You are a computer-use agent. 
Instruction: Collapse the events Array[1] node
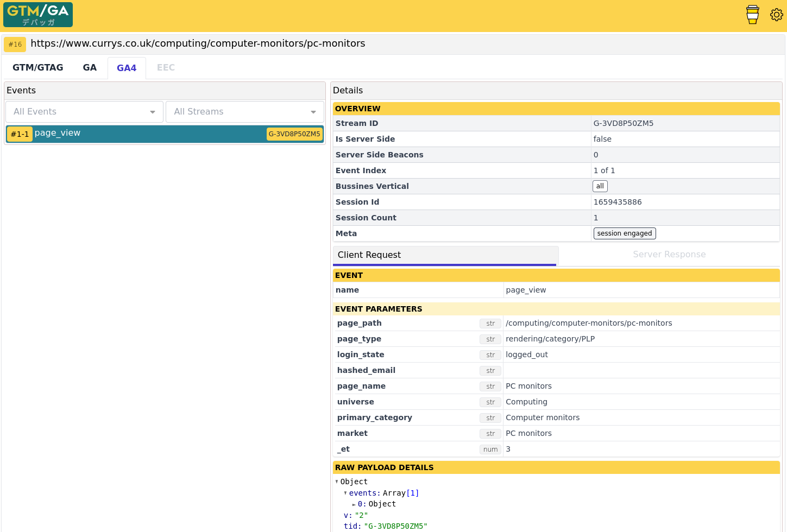[x=345, y=493]
